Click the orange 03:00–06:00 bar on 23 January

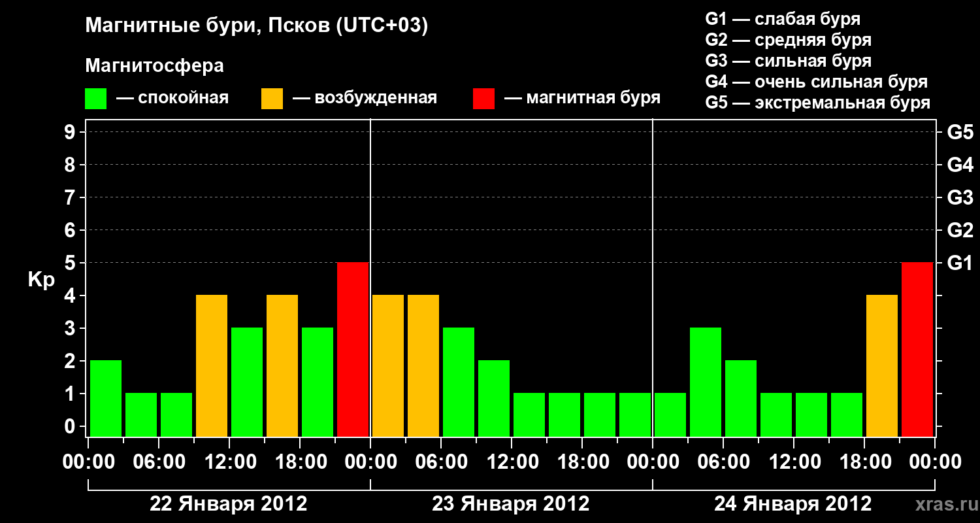(x=423, y=365)
